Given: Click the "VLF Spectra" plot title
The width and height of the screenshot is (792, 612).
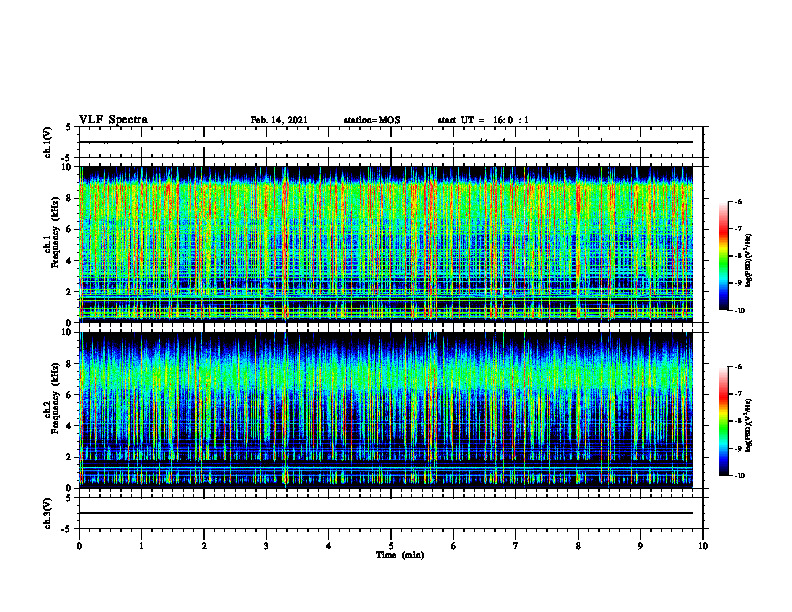Looking at the screenshot, I should coord(113,120).
